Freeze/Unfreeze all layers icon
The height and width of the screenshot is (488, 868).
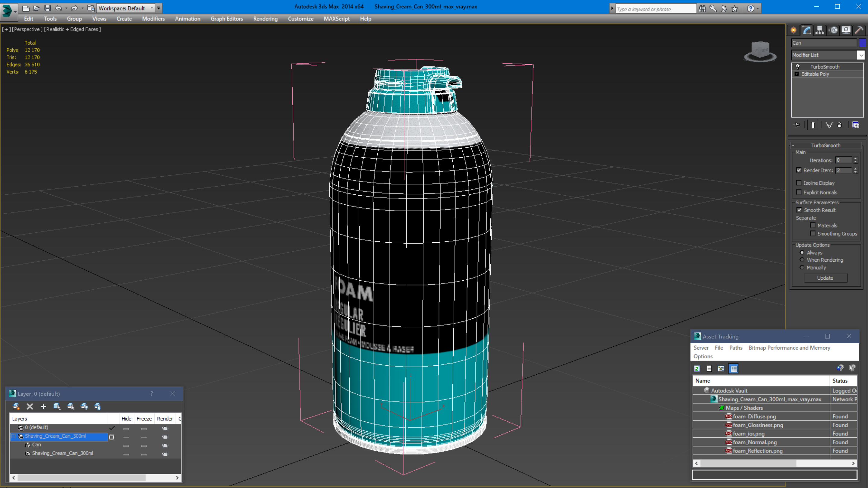pyautogui.click(x=98, y=406)
